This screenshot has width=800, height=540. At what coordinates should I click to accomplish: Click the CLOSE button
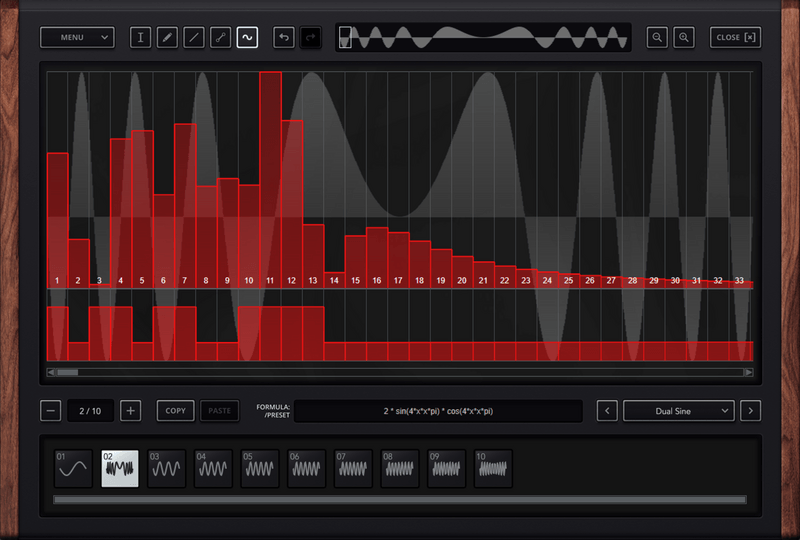click(735, 37)
